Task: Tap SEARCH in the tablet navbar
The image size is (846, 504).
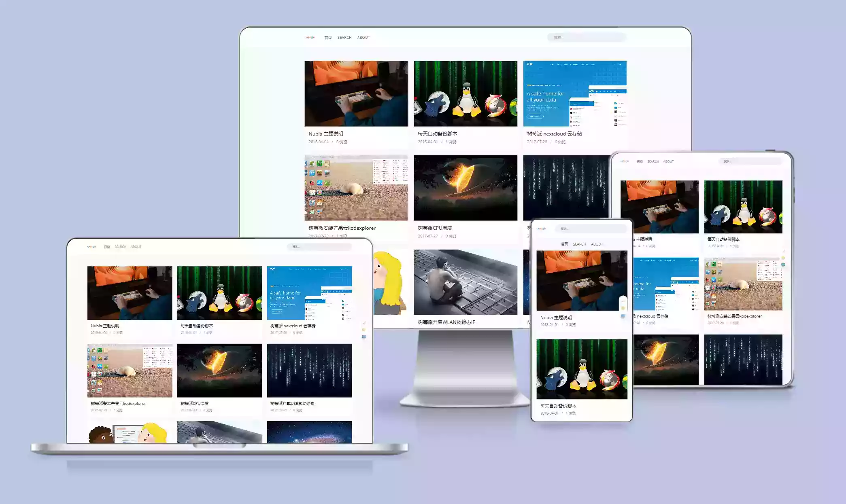Action: coord(653,161)
